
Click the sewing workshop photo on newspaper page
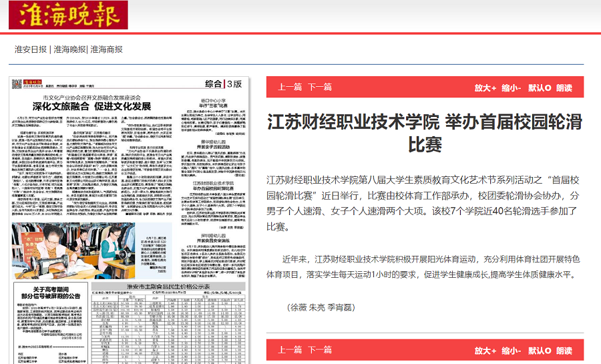click(x=73, y=250)
